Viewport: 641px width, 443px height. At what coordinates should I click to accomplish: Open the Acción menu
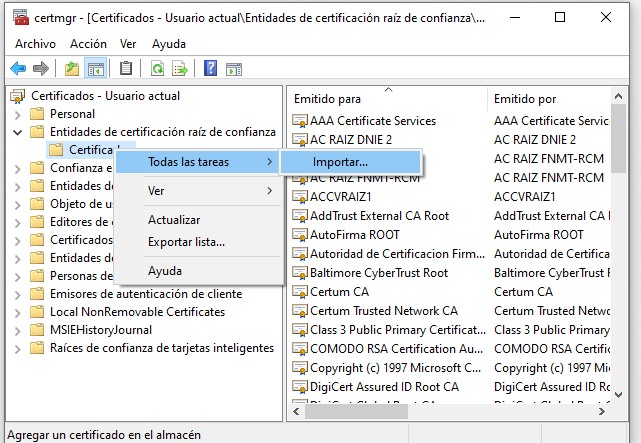[x=88, y=44]
